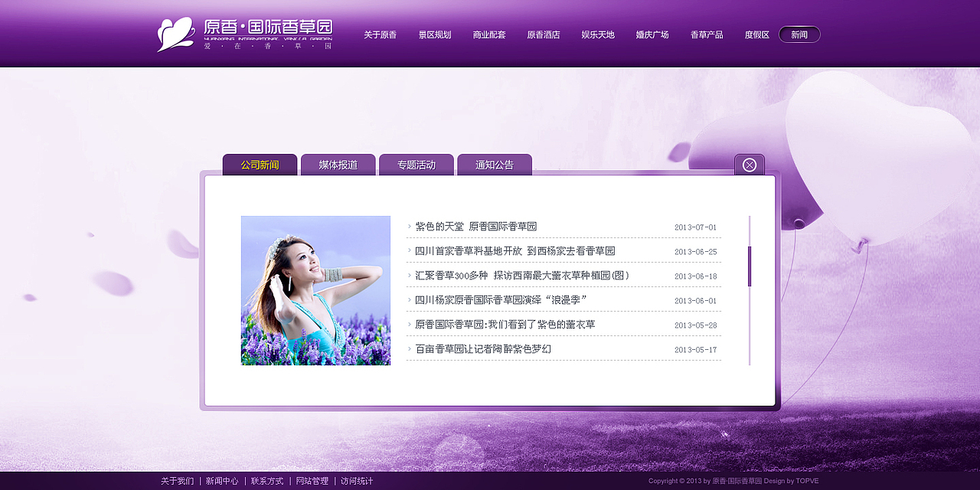Viewport: 980px width, 490px height.
Task: Click the news list scrollbar thumb
Action: [x=750, y=266]
